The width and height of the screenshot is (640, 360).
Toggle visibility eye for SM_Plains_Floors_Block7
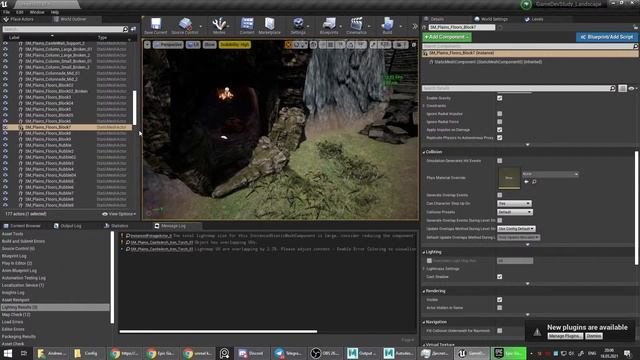click(x=5, y=127)
